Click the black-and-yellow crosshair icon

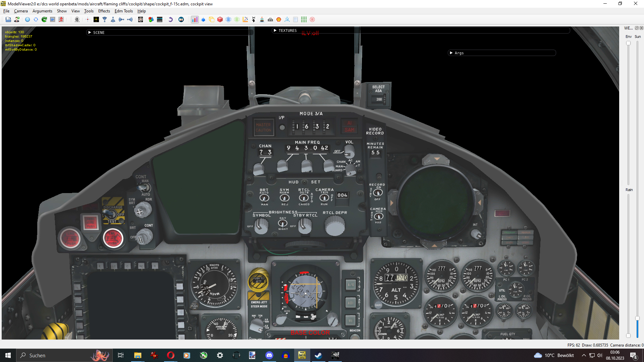coord(96,19)
